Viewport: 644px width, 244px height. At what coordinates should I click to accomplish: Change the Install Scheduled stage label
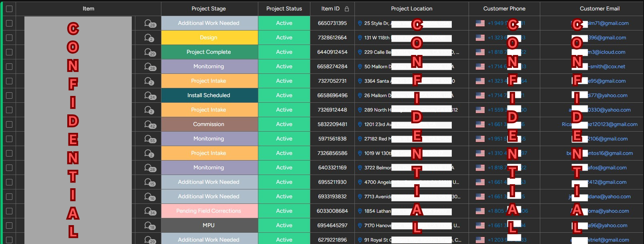coord(209,96)
